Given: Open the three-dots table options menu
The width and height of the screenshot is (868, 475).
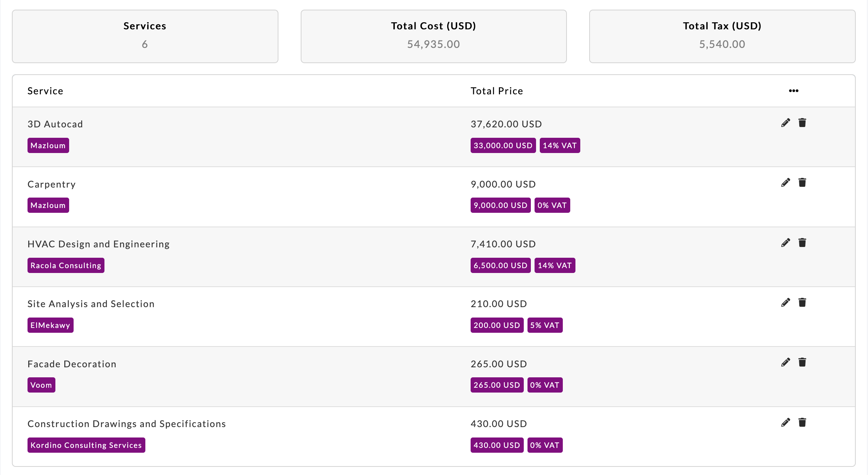Looking at the screenshot, I should point(794,91).
